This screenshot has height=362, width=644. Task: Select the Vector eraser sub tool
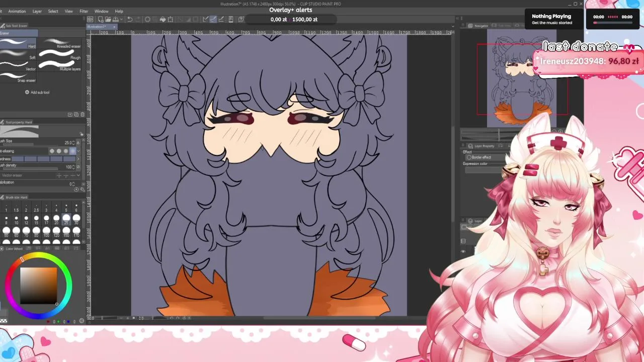pos(19,66)
